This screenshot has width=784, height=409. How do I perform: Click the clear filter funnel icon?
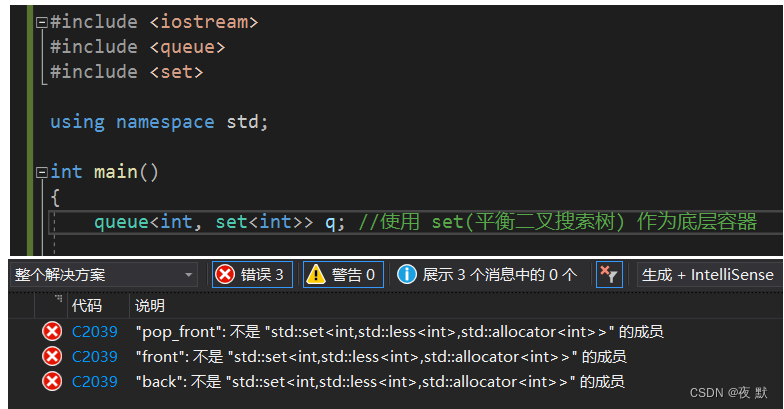pos(609,274)
